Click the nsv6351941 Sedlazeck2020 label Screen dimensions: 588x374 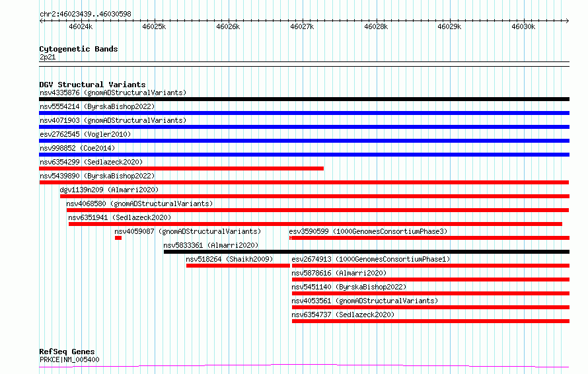pyautogui.click(x=120, y=217)
